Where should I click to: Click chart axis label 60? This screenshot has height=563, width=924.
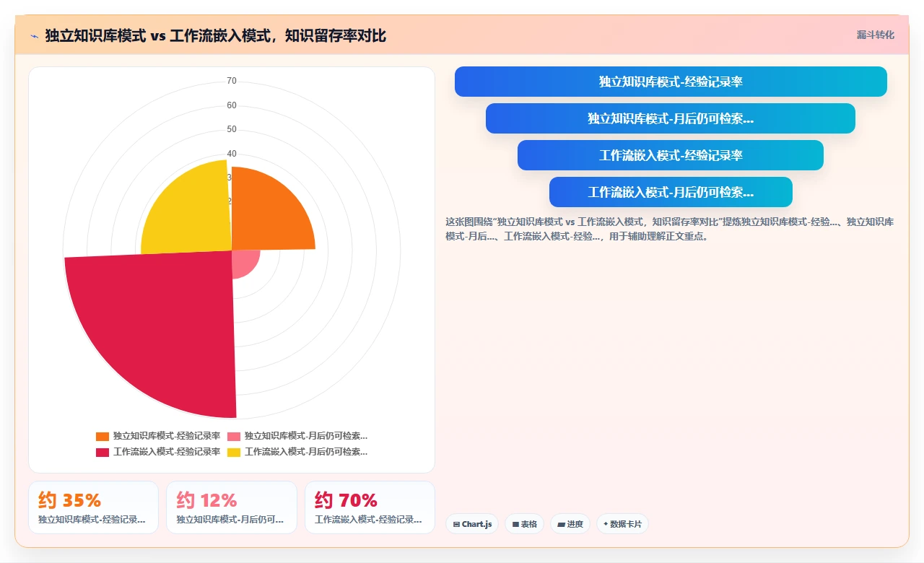232,105
